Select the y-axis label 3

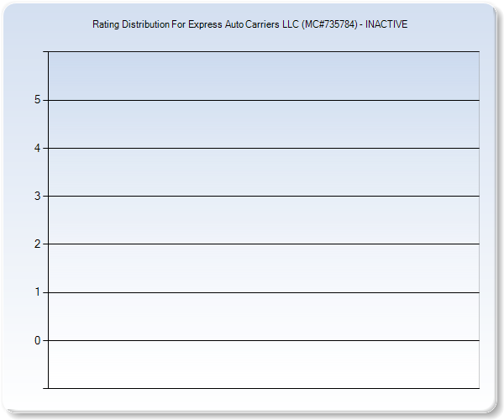(x=37, y=196)
